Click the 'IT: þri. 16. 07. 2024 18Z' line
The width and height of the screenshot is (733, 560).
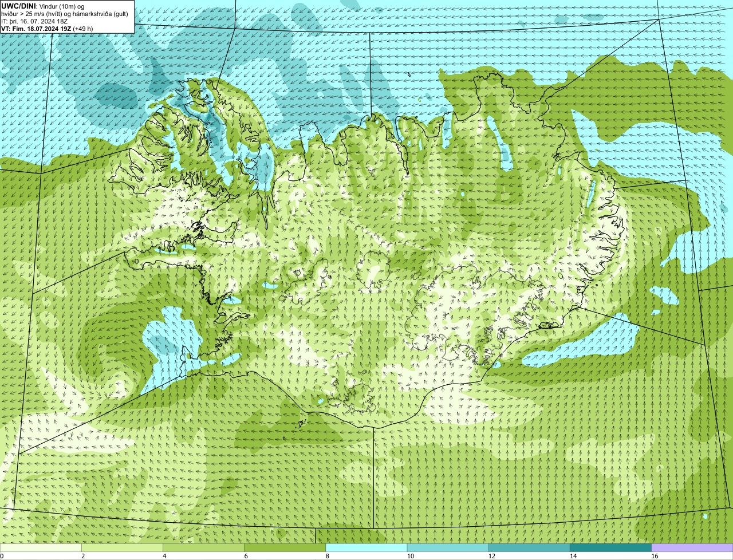click(x=34, y=21)
